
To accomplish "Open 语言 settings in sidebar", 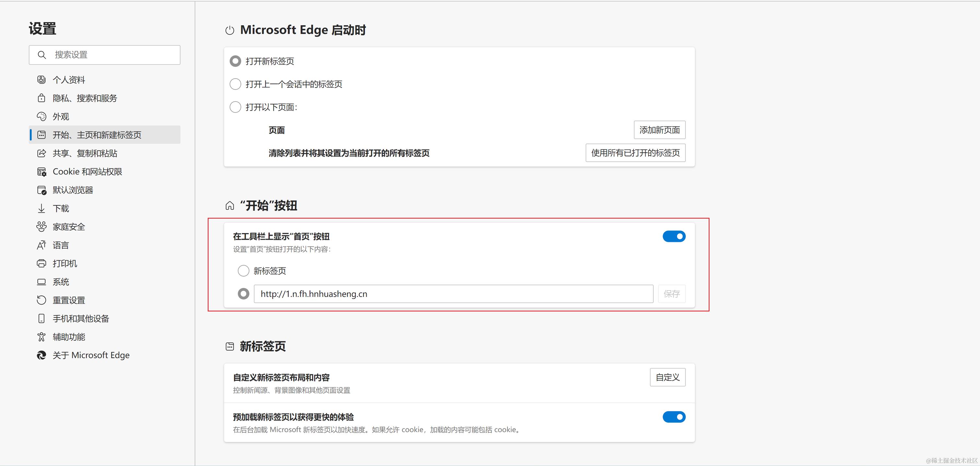I will 61,245.
